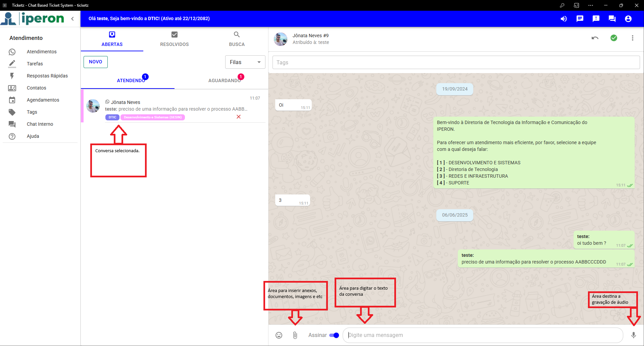Open ticket options three-dot menu
The image size is (644, 346).
[633, 38]
